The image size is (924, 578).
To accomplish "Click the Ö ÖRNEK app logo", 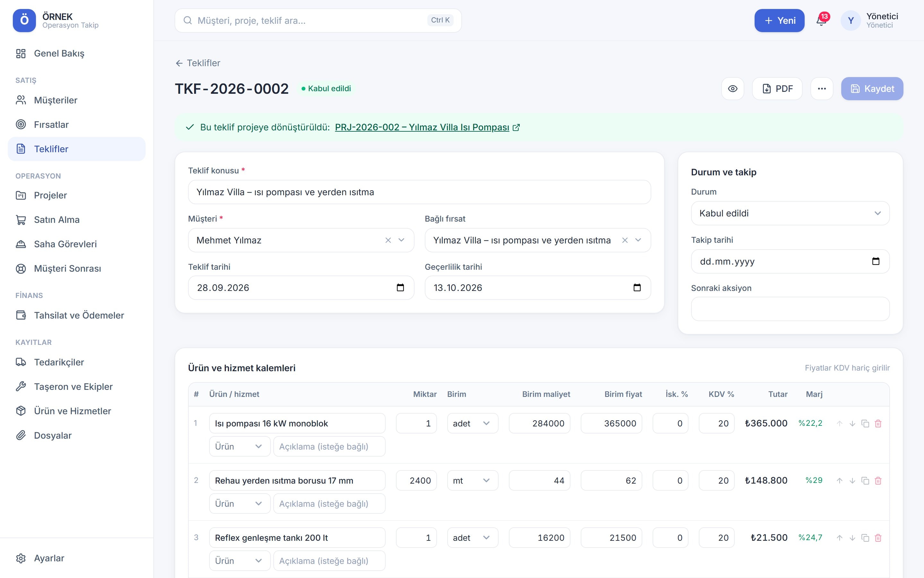I will click(24, 20).
